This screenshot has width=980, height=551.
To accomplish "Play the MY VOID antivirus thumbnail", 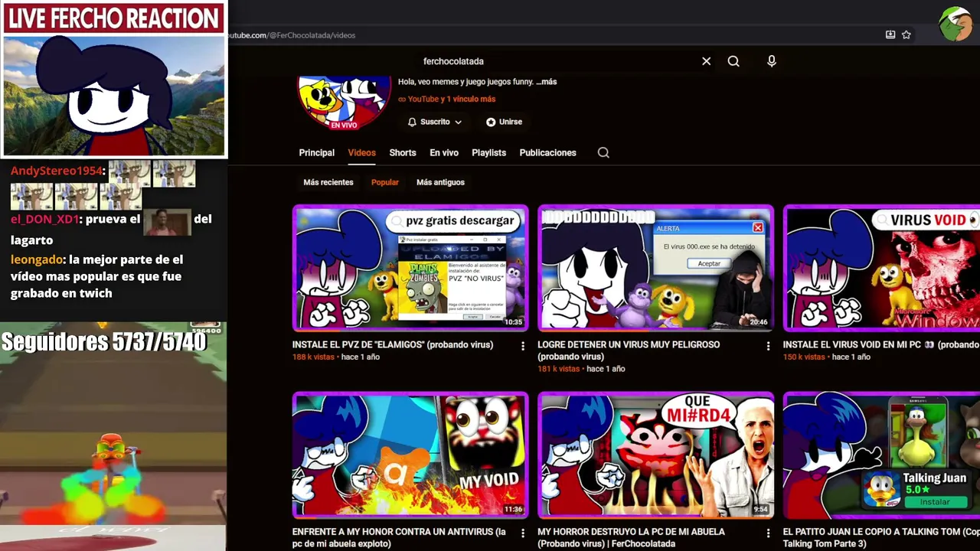I will click(x=410, y=455).
